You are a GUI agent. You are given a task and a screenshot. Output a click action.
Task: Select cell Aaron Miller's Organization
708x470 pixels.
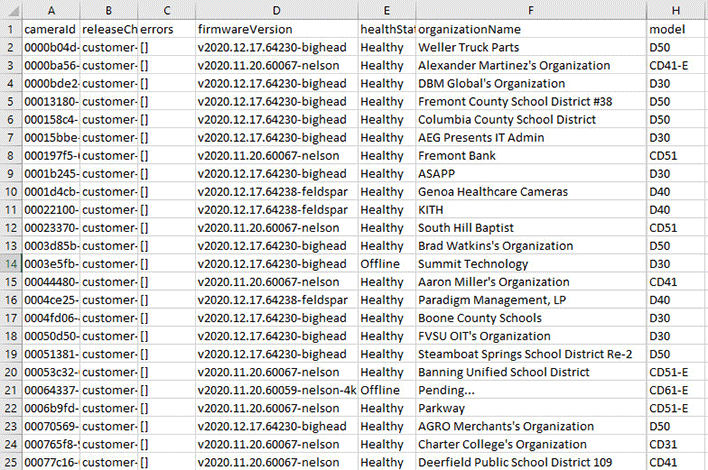[x=531, y=282]
